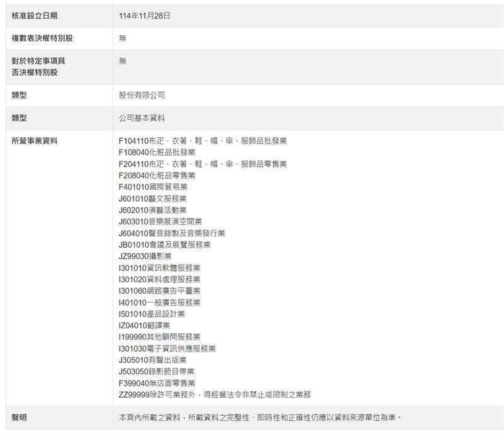Viewport: 504px width, 438px height.
Task: Select the 股份有限公司 type value
Action: click(142, 95)
